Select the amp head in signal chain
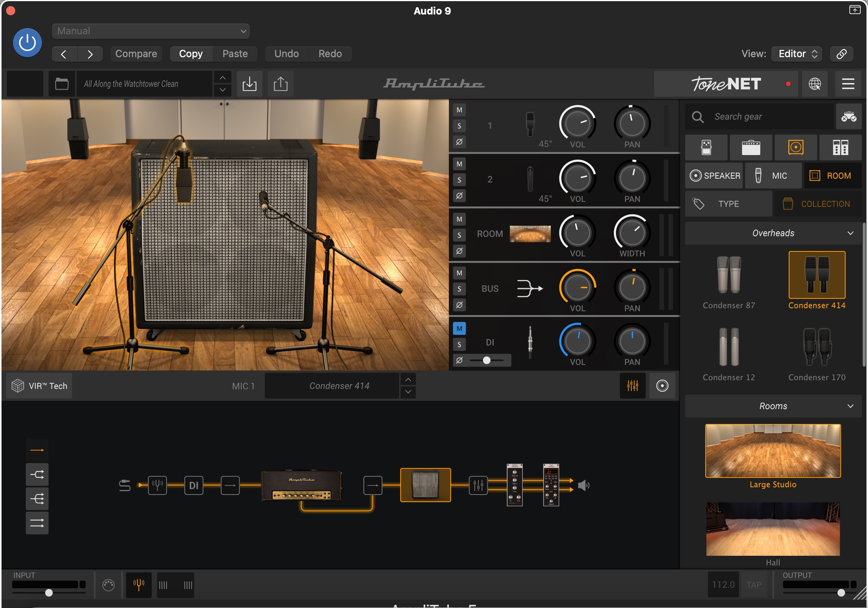868x608 pixels. [x=301, y=485]
